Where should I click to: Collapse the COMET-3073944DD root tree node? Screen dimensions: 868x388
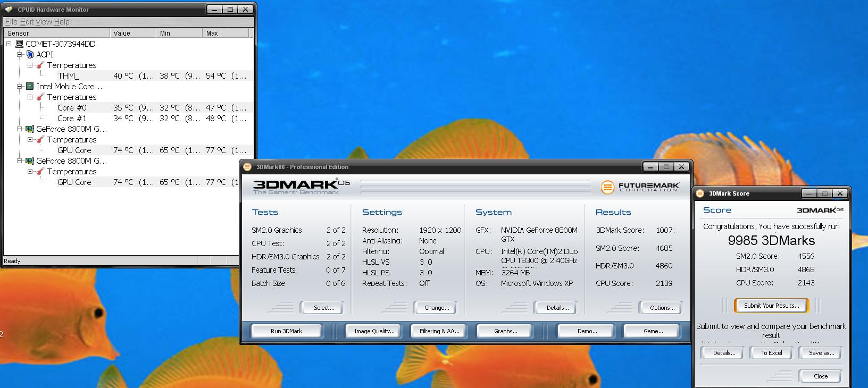[9, 44]
